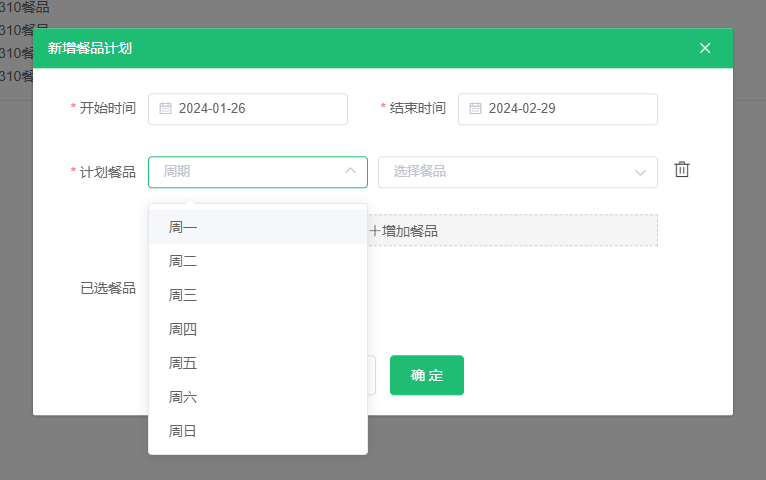Select the 周四 option

click(183, 330)
